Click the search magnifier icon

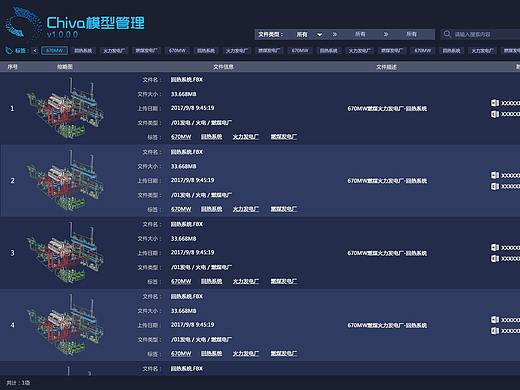coord(447,34)
